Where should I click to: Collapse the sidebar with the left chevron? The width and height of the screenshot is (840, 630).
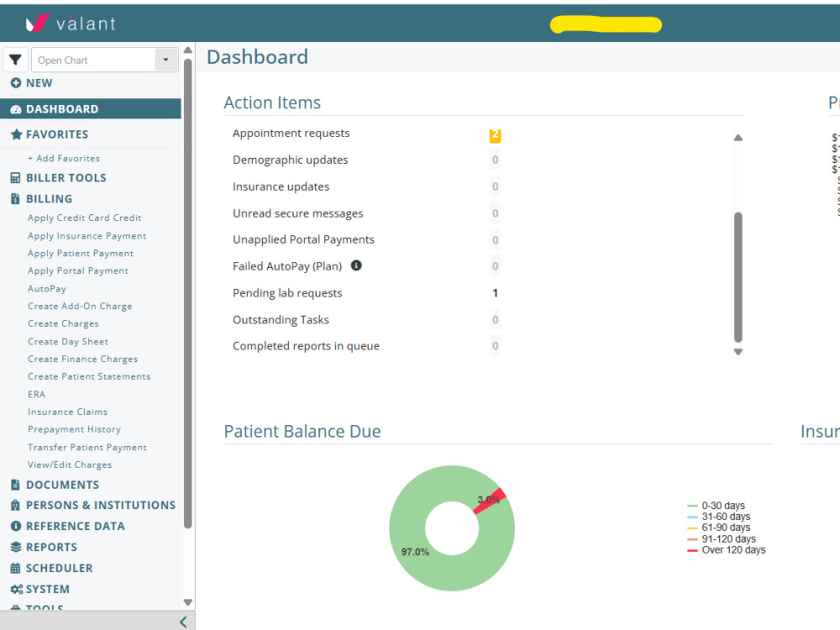(x=183, y=622)
